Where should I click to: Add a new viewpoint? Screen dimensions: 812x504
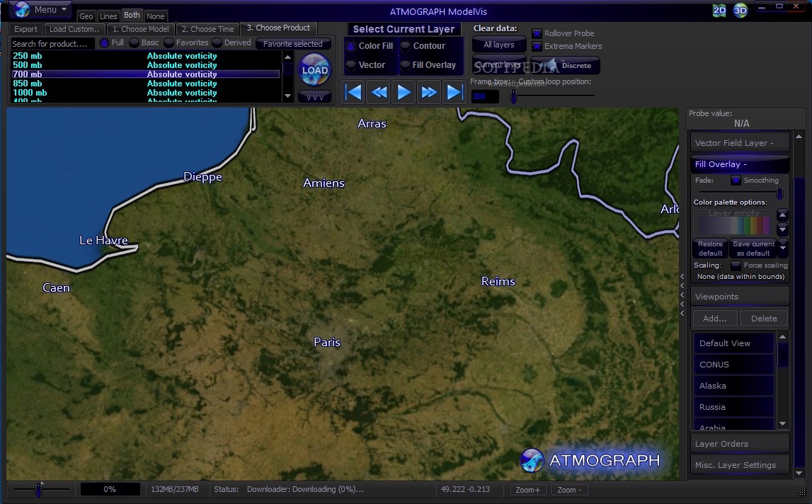click(714, 319)
